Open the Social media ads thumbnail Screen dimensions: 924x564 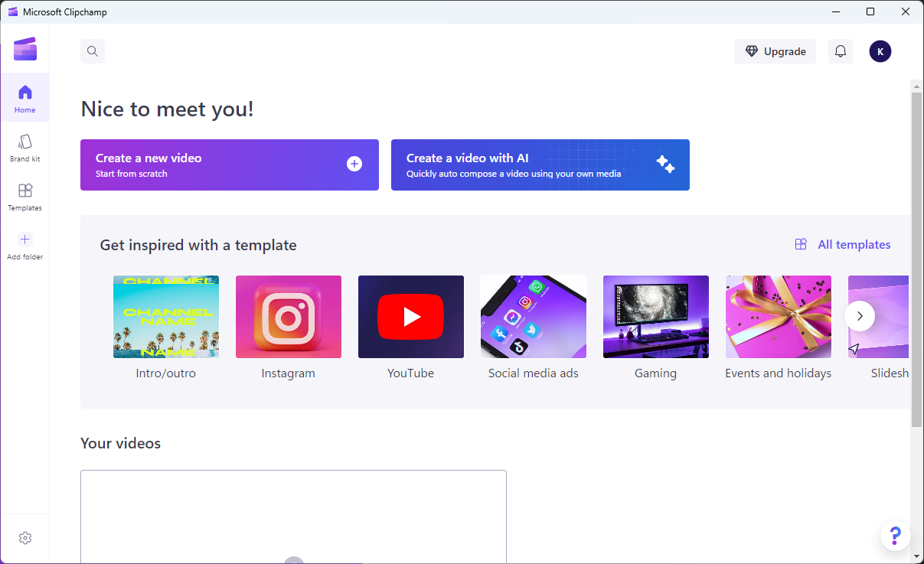pyautogui.click(x=534, y=317)
